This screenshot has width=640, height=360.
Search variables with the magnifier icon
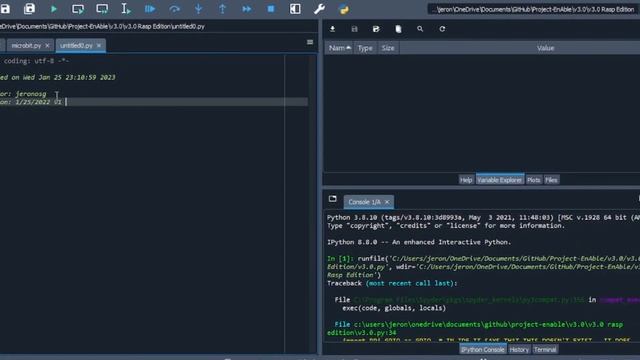coord(420,29)
